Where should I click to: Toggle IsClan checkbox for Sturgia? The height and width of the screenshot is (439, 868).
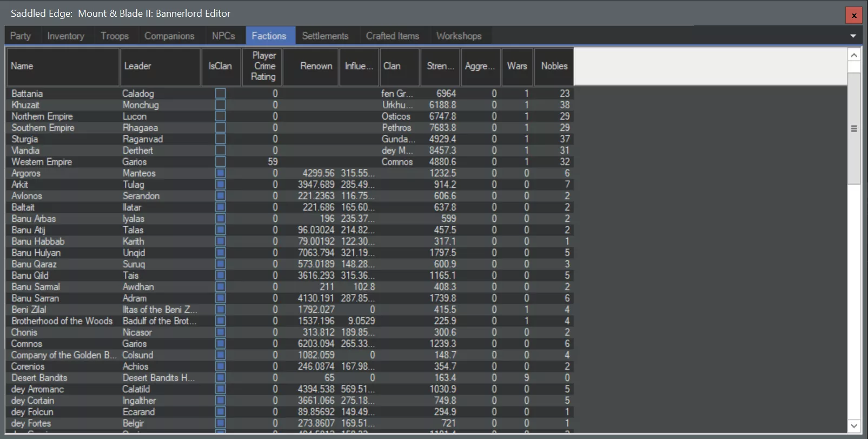[220, 139]
